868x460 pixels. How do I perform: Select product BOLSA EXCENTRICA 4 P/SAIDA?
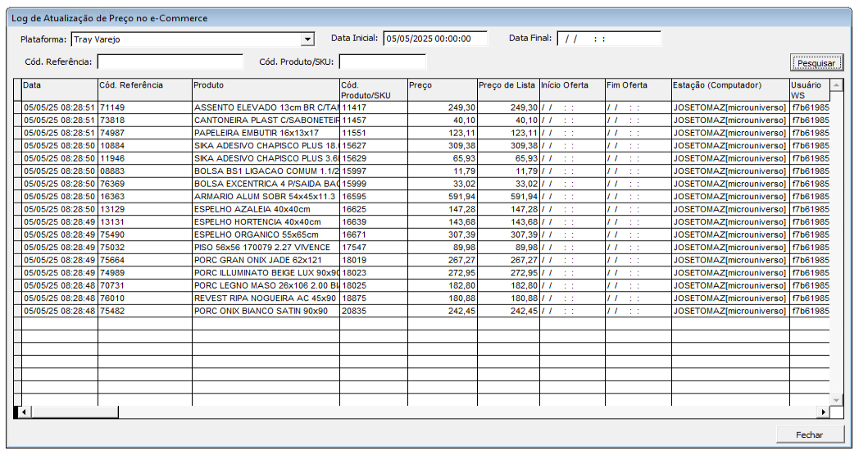click(266, 184)
